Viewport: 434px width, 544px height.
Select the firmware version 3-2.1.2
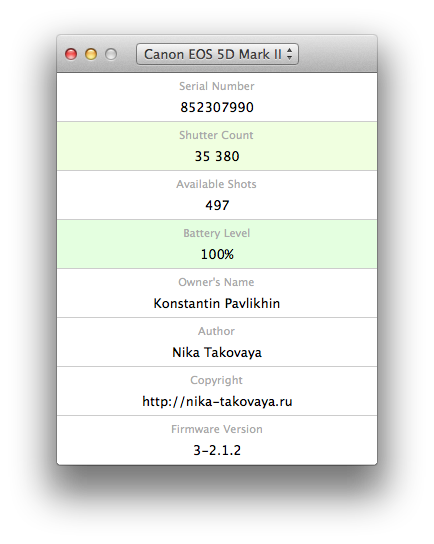pyautogui.click(x=217, y=450)
